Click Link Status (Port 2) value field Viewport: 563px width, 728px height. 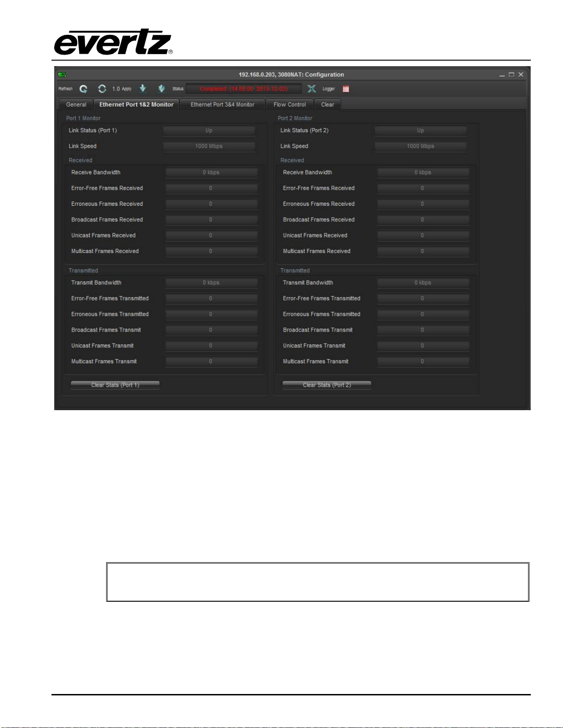[421, 130]
